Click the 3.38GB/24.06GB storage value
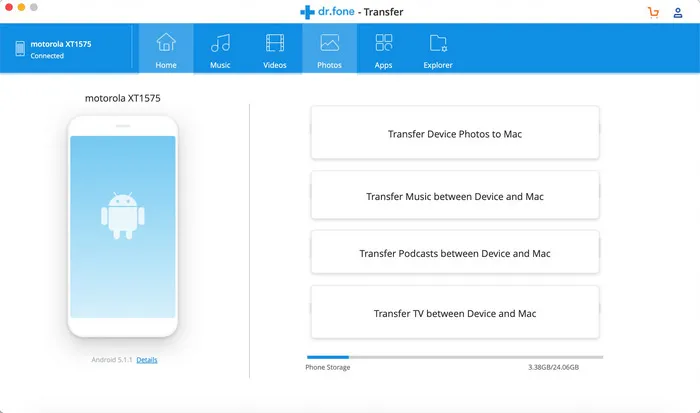Image resolution: width=700 pixels, height=413 pixels. [554, 367]
